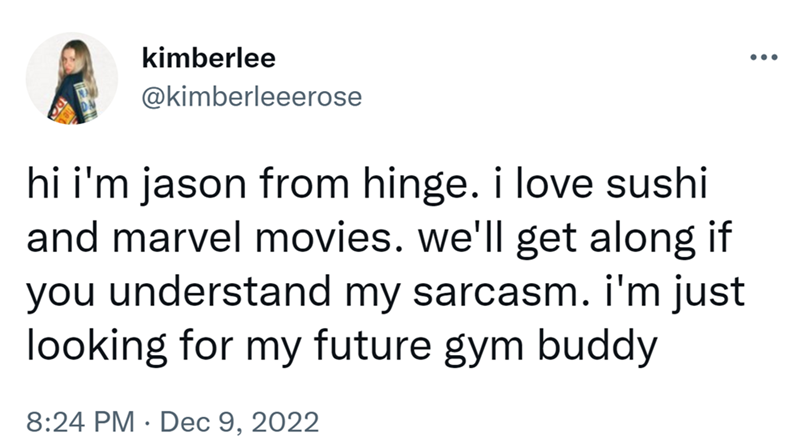Image resolution: width=800 pixels, height=440 pixels.
Task: Click the word "marvel" in the tweet
Action: pyautogui.click(x=173, y=240)
